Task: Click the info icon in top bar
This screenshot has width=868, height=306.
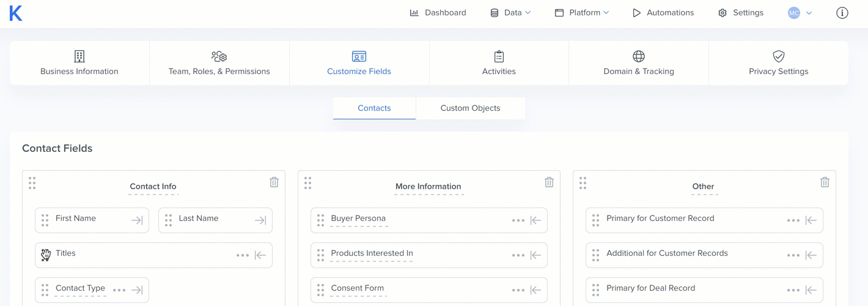Action: click(842, 13)
